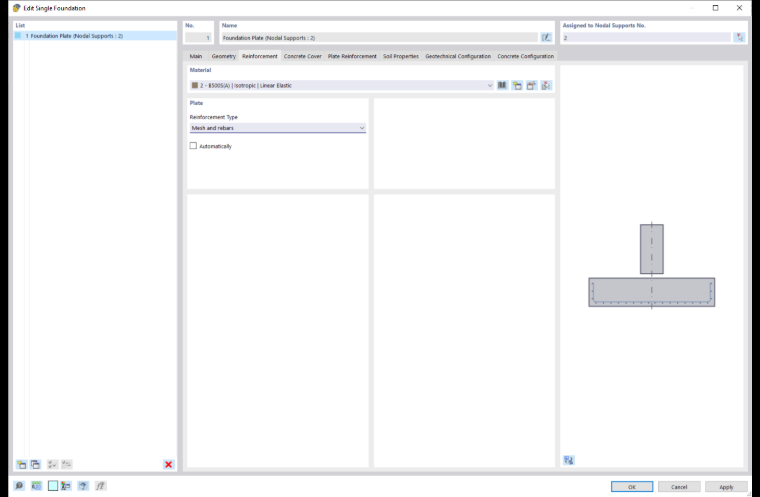Viewport: 760px width, 497px height.
Task: Click the select all checkmarks icon
Action: pyautogui.click(x=52, y=465)
